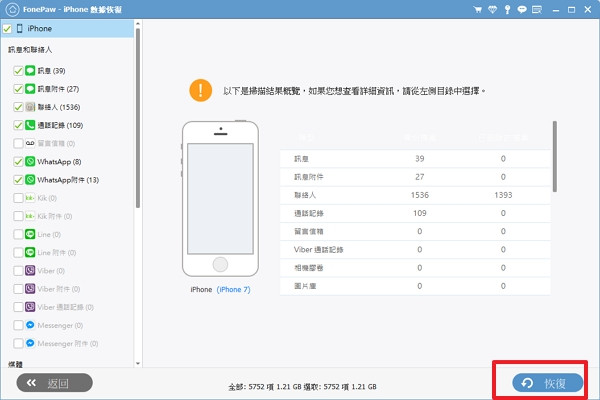This screenshot has height=400, width=600.
Task: Click the 返回 back button
Action: tap(54, 383)
